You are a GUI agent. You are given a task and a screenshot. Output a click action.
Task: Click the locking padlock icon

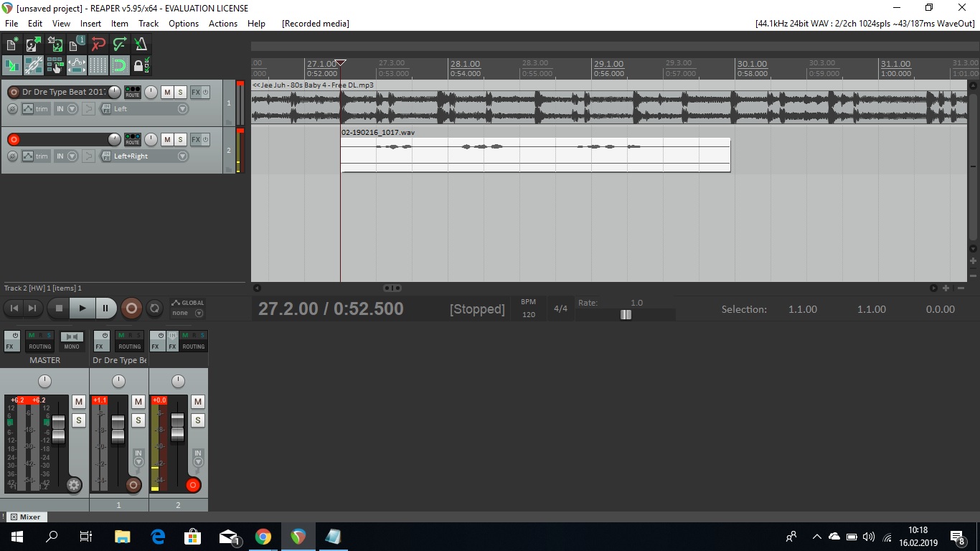click(140, 66)
